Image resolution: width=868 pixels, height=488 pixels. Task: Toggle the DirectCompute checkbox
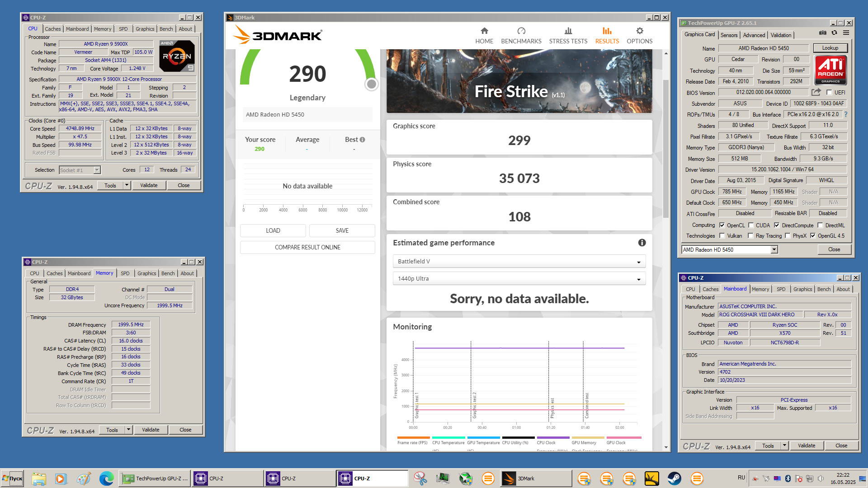tap(777, 225)
